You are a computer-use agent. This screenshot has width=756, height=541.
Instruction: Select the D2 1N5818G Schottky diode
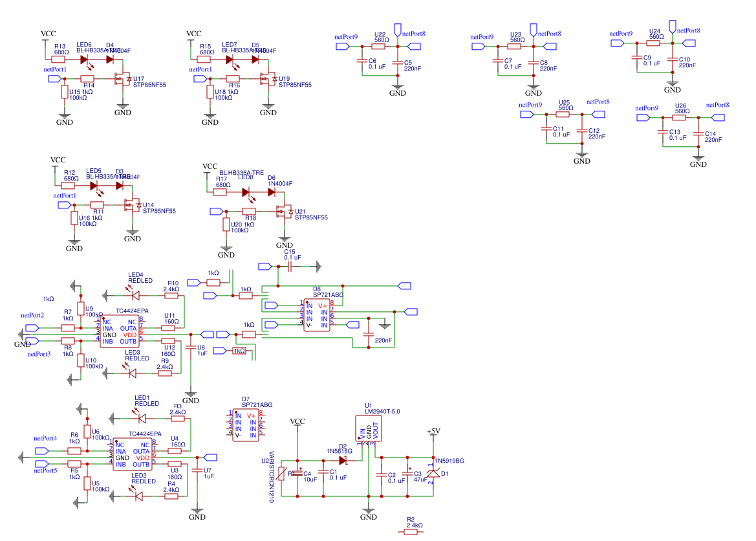[x=341, y=459]
